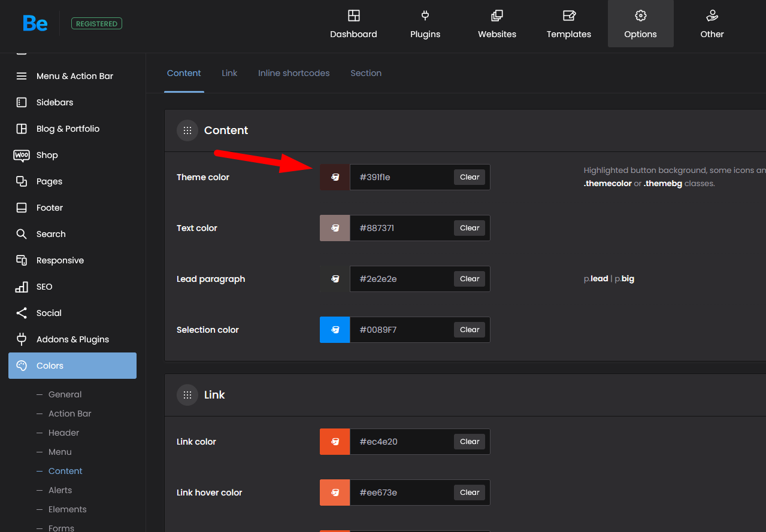This screenshot has height=532, width=766.
Task: Open the Menu & Action Bar menu item
Action: 72,76
